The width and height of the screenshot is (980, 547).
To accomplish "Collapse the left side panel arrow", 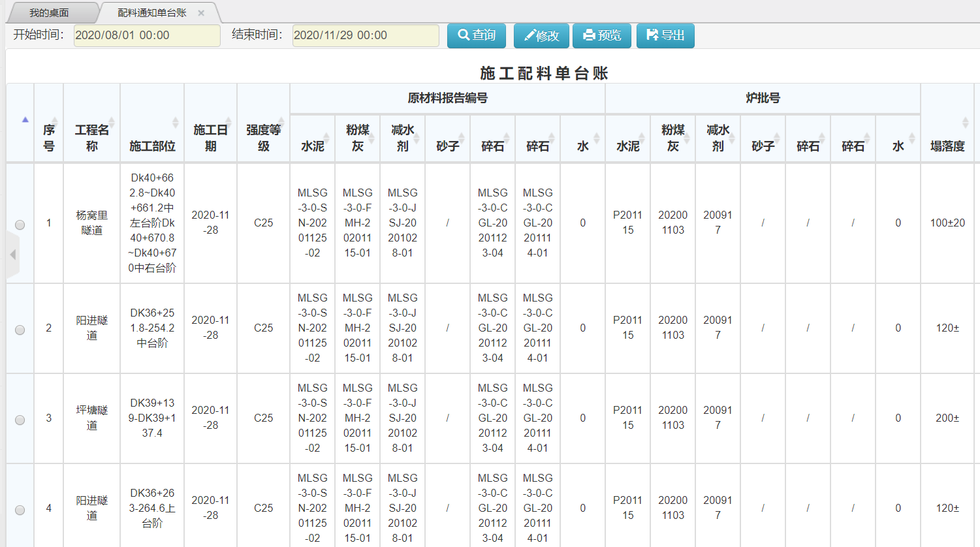I will (x=12, y=255).
